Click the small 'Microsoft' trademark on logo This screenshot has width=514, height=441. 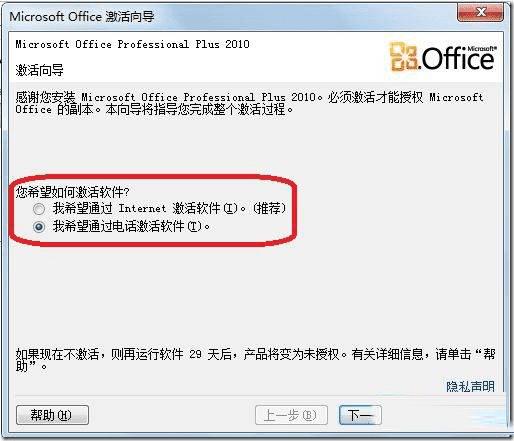pos(482,49)
